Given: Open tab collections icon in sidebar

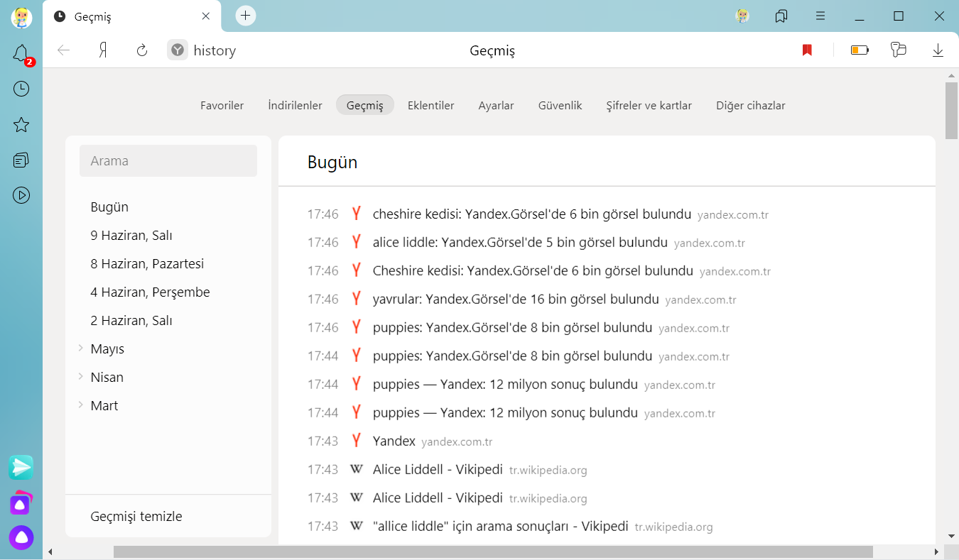Looking at the screenshot, I should 21,160.
